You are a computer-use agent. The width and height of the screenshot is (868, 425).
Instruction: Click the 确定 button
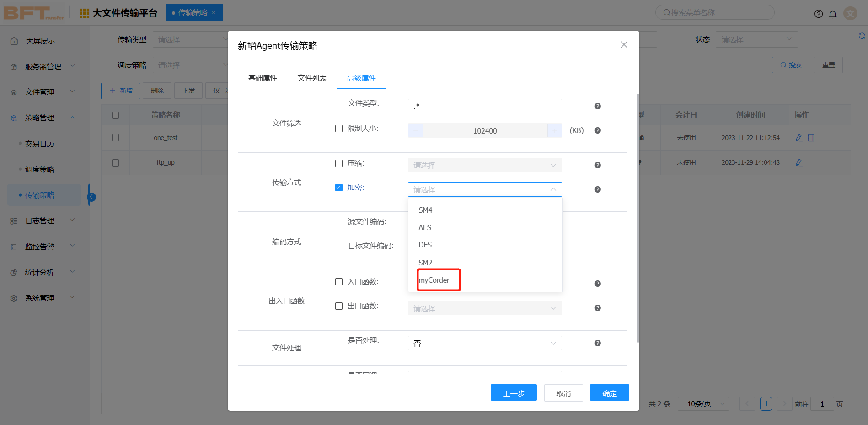[610, 393]
